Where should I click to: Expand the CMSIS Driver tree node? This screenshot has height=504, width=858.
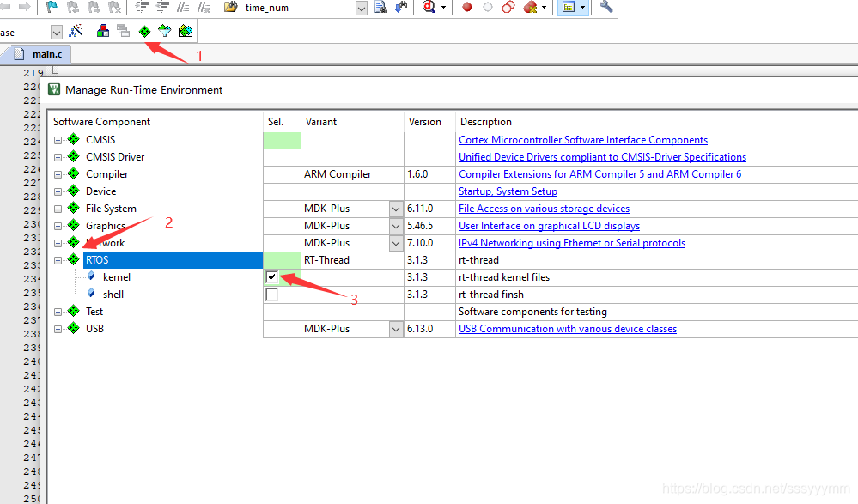[58, 158]
